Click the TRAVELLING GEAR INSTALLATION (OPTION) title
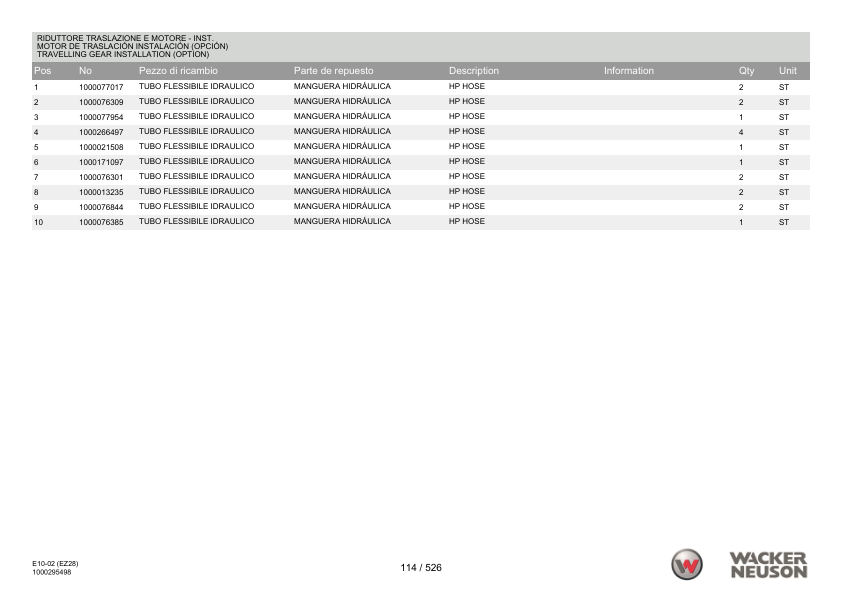 point(123,54)
